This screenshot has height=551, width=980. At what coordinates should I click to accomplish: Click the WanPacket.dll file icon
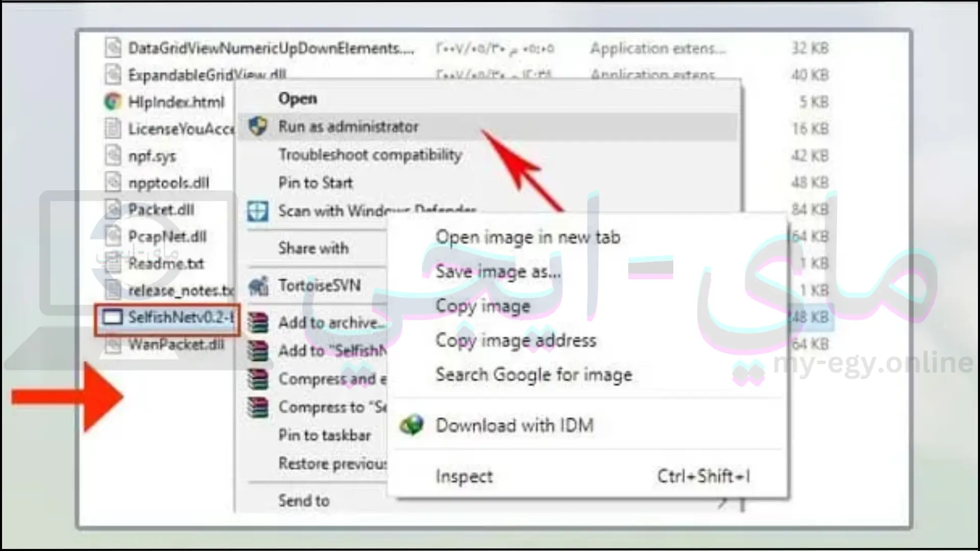[113, 344]
